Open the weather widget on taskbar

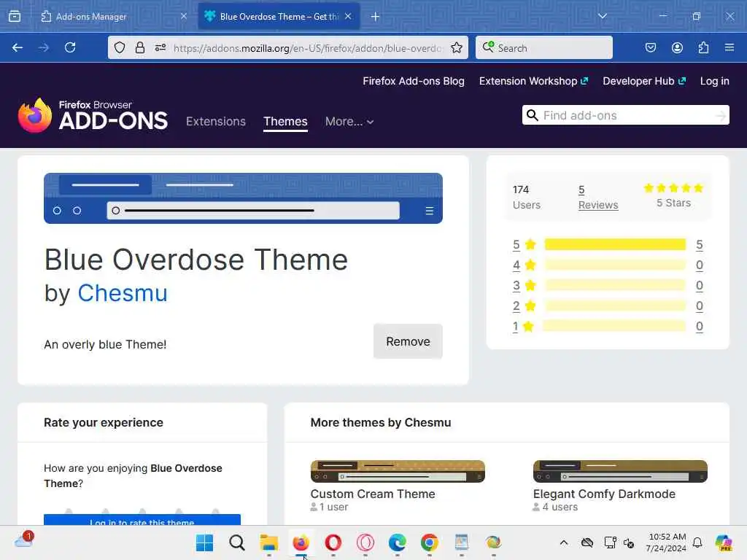[24, 542]
